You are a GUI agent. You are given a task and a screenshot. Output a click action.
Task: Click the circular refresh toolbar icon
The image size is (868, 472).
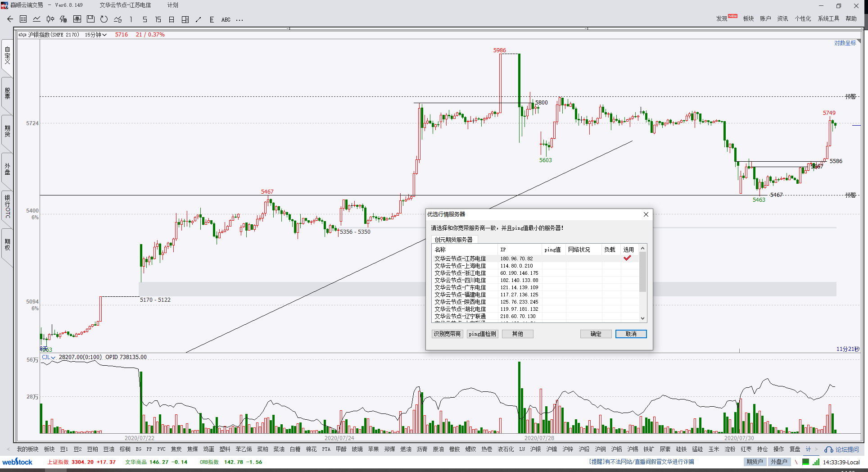[x=104, y=19]
